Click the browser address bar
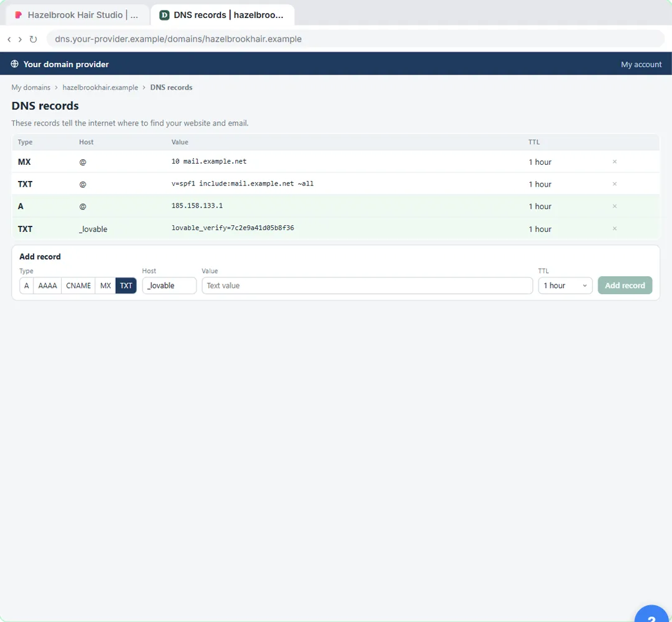This screenshot has height=622, width=672. pyautogui.click(x=356, y=39)
